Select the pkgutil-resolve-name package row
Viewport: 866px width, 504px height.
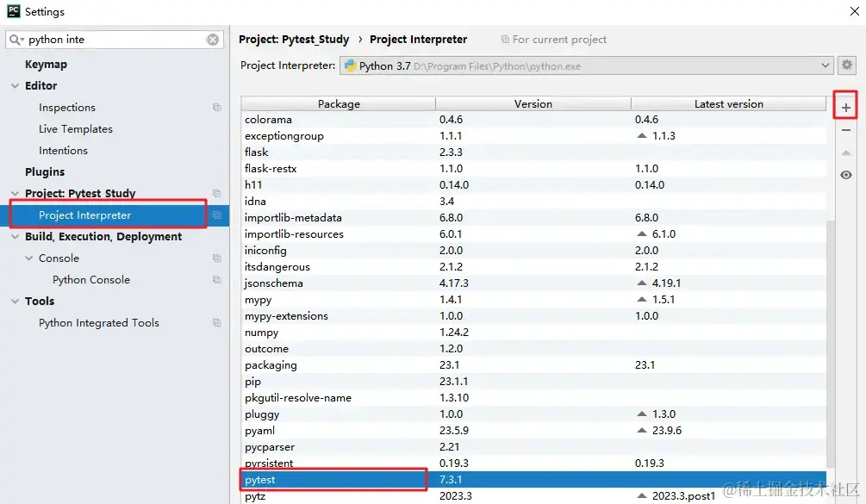[533, 397]
